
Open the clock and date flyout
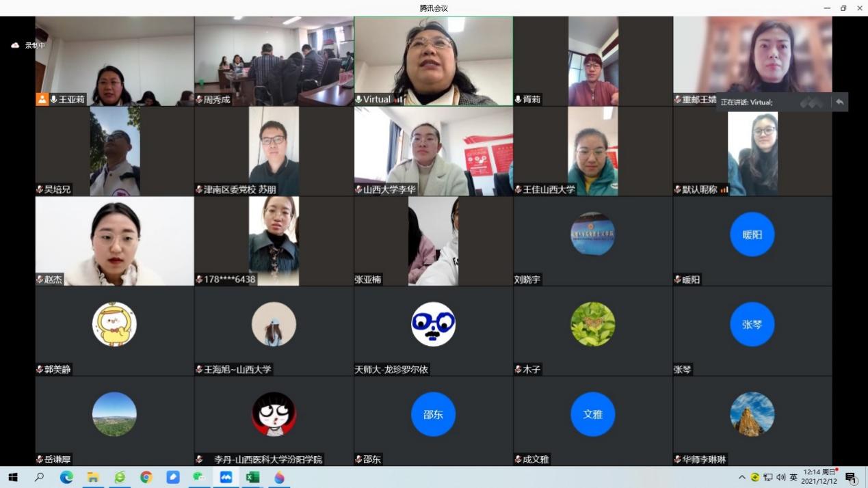818,476
